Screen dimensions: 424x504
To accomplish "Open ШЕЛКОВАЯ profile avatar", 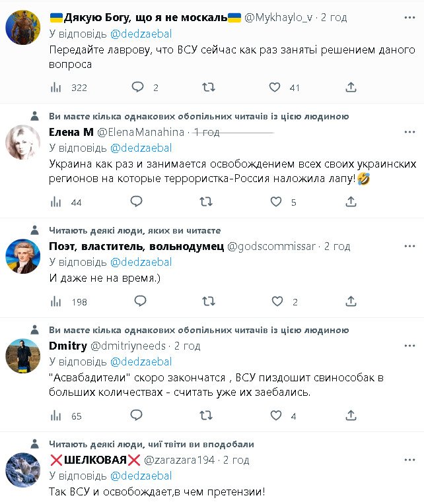I will tap(23, 470).
